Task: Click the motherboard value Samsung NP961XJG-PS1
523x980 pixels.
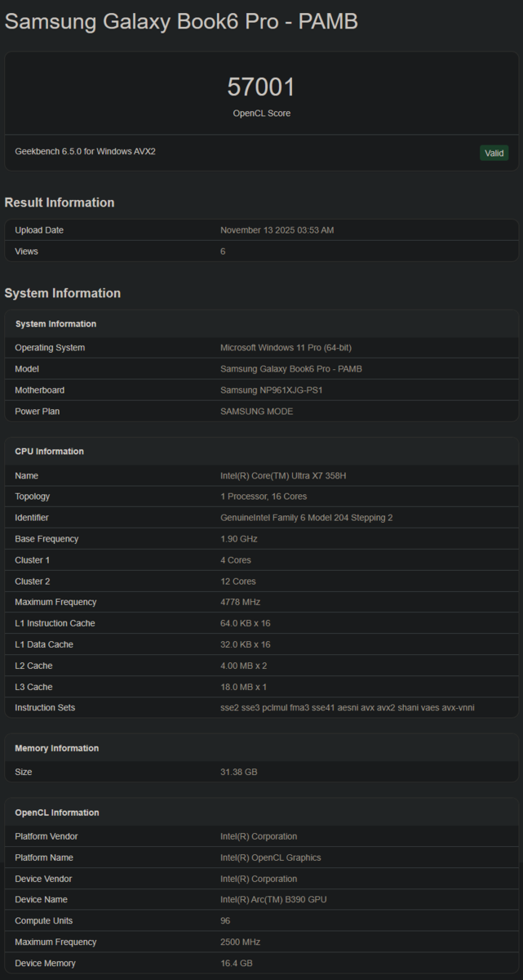Action: tap(271, 390)
